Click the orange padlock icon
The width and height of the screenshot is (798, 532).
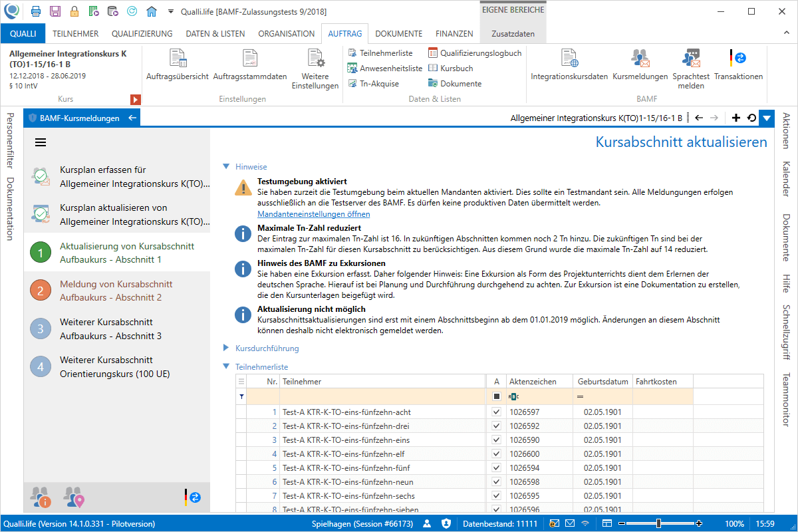pyautogui.click(x=74, y=11)
